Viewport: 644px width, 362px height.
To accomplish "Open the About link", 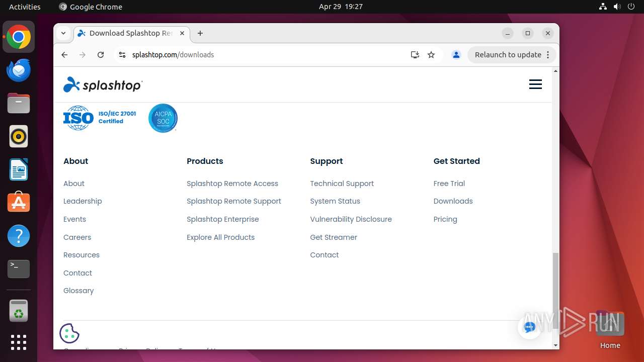I will point(74,184).
